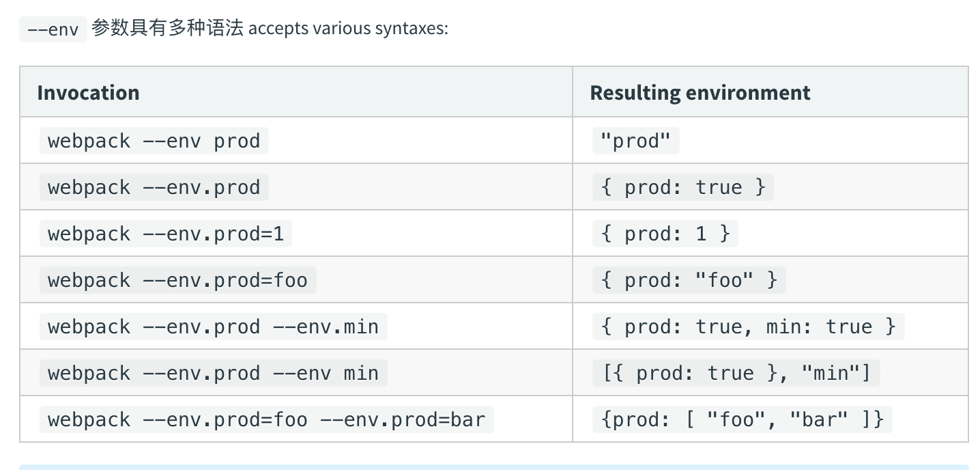Click the code 'webpack --env.prod'
Viewport: 980px width, 470px height.
click(x=154, y=187)
